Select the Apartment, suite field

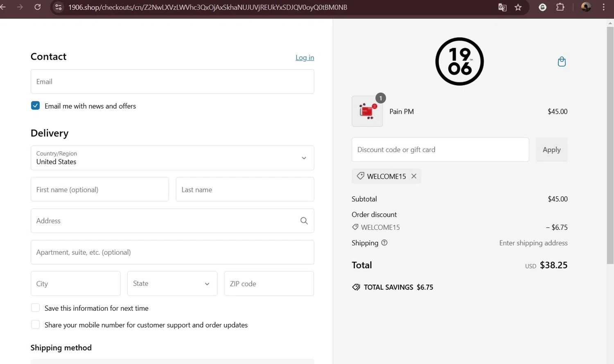click(172, 252)
